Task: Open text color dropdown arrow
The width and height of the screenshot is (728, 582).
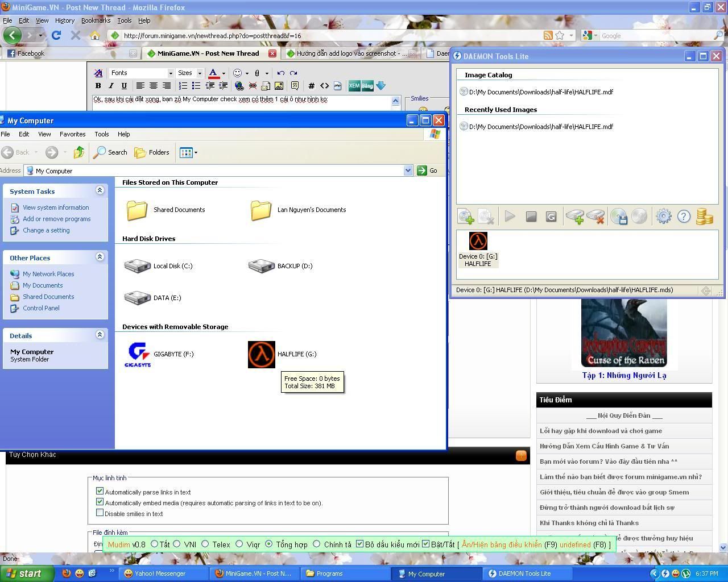Action: [x=224, y=73]
